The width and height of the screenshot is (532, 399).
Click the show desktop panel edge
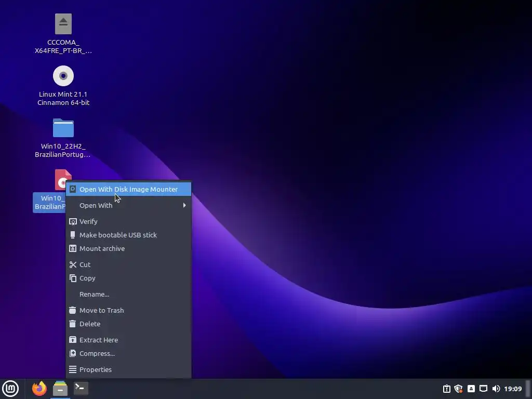528,389
